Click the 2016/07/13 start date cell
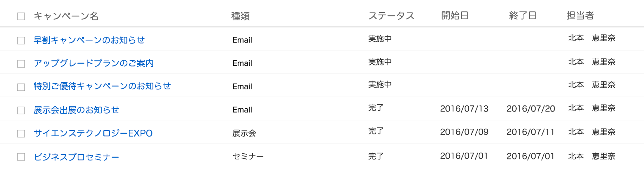Viewport: 644px width, 173px height. tap(464, 109)
